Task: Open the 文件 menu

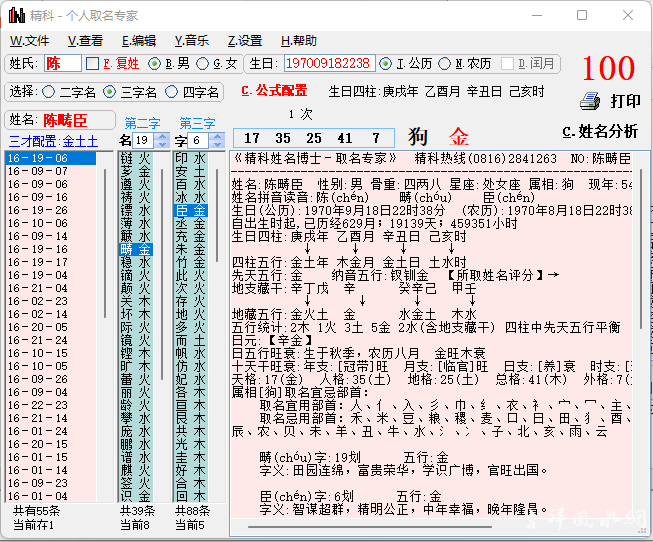Action: coord(29,41)
